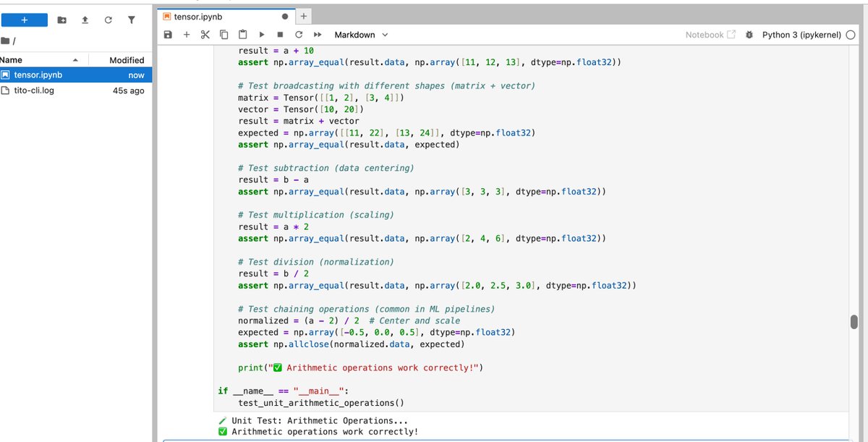The image size is (868, 442).
Task: Create a new folder in file browser
Action: (x=62, y=20)
